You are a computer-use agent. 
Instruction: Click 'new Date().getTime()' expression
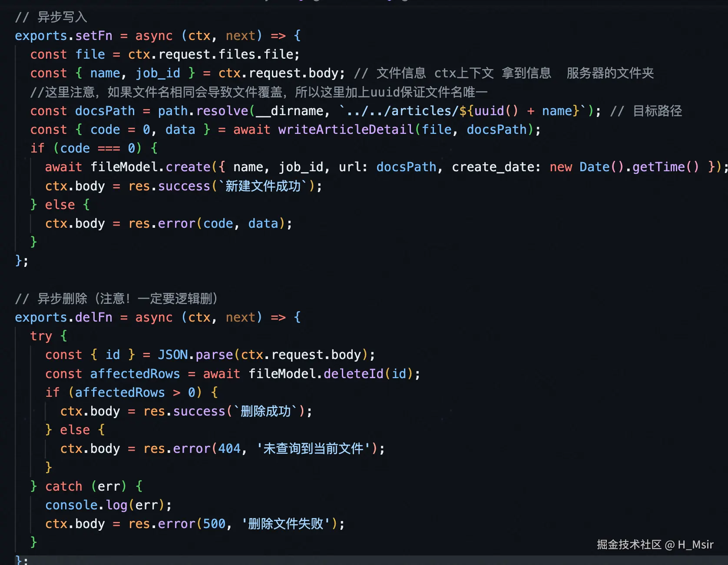[x=624, y=167]
